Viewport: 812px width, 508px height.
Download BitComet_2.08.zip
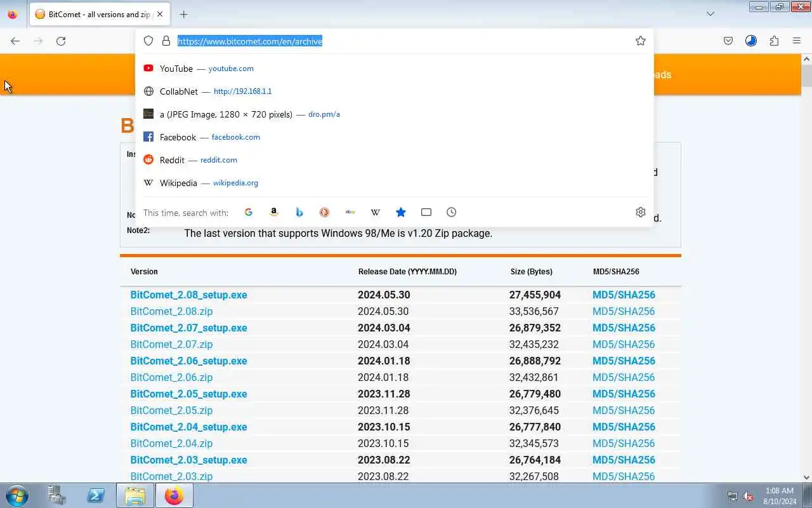(171, 311)
